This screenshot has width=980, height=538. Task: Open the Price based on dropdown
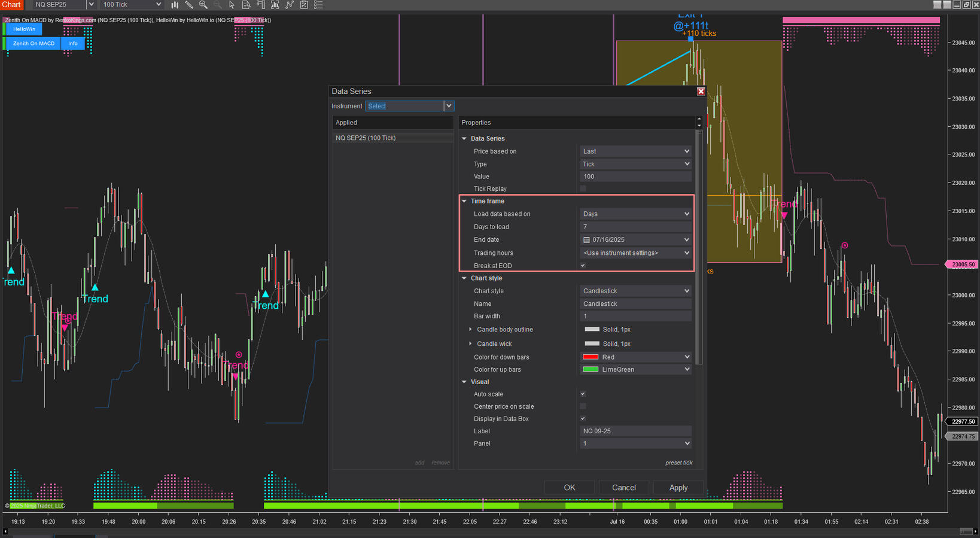[635, 151]
